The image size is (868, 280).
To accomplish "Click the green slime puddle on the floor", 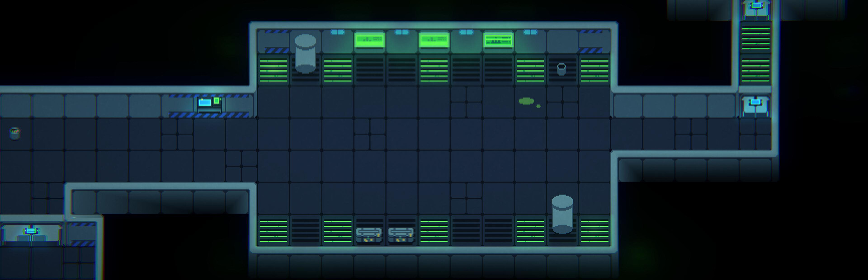I will [x=527, y=101].
